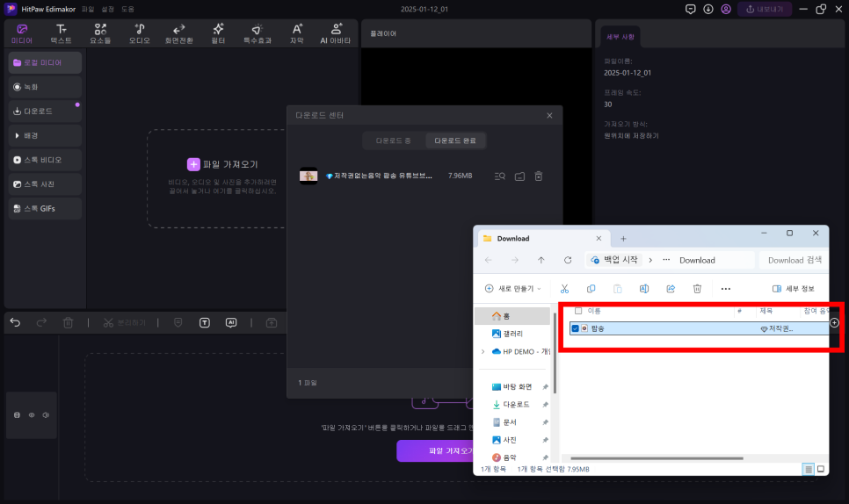Click the timeline delete trash icon
This screenshot has width=849, height=504.
point(69,323)
